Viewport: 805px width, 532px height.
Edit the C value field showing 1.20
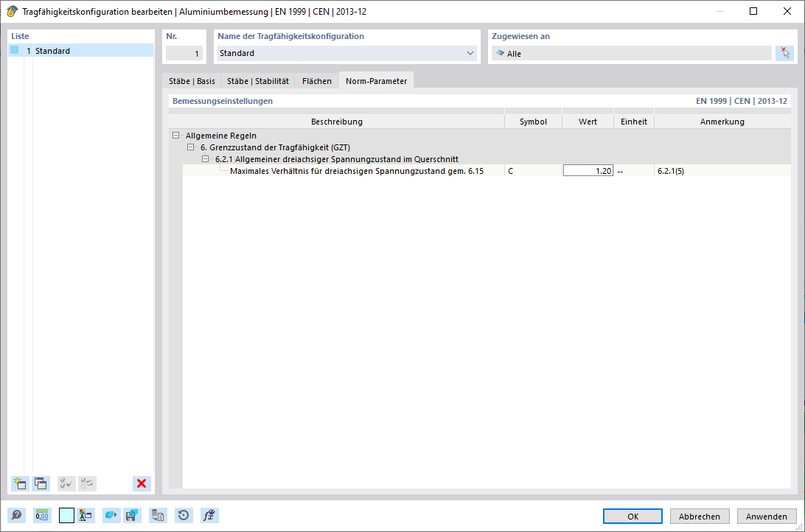(x=588, y=170)
